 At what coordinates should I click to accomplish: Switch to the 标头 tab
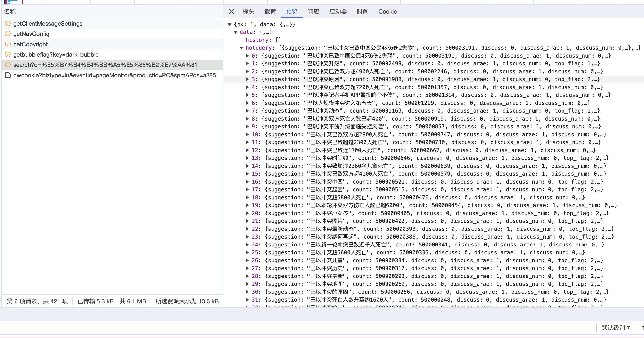pos(248,12)
